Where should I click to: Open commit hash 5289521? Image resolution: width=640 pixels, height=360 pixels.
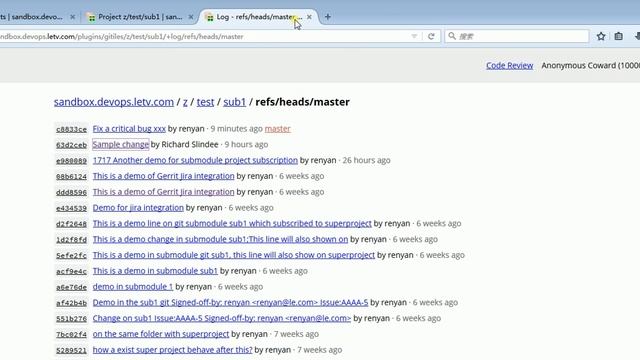click(71, 351)
